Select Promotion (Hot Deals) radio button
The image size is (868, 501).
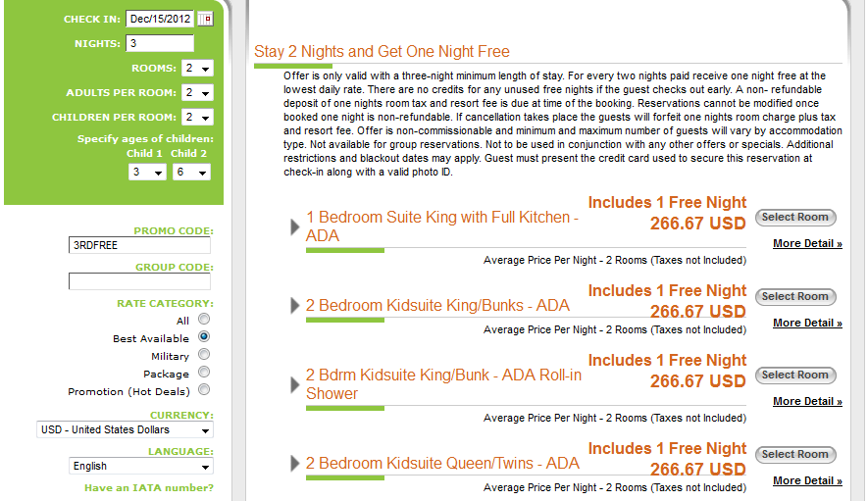(204, 390)
